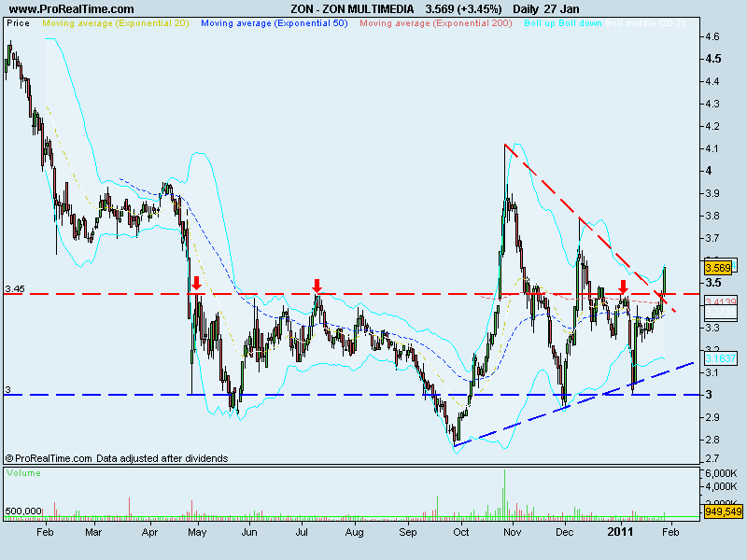Viewport: 747px width, 560px height.
Task: Select the Price panel label
Action: coord(18,23)
